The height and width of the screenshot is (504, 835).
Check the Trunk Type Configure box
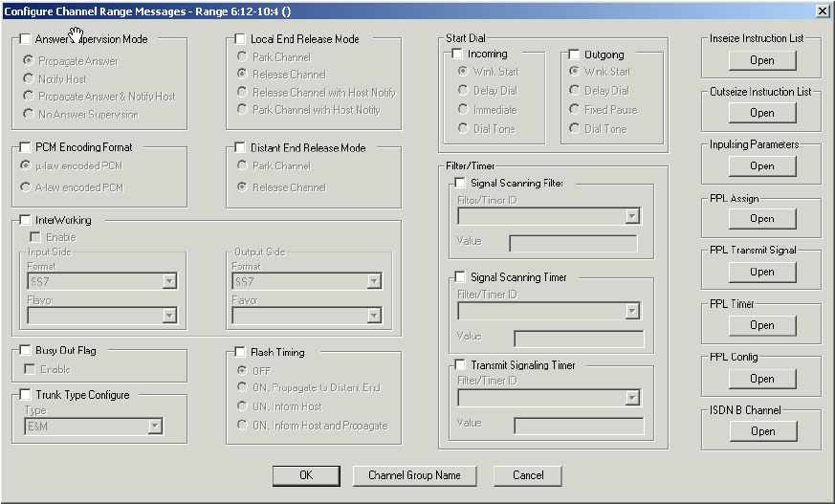pos(25,395)
